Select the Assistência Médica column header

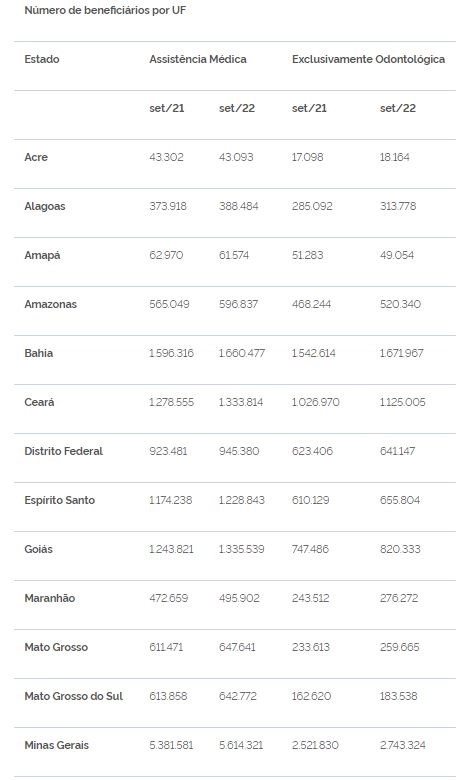[x=198, y=59]
